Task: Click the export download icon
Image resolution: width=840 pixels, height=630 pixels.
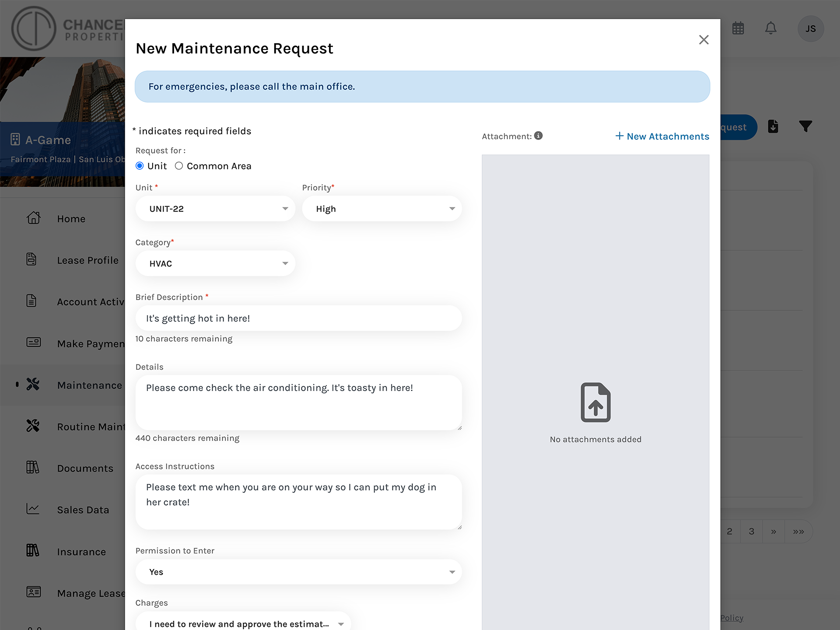Action: (x=773, y=126)
